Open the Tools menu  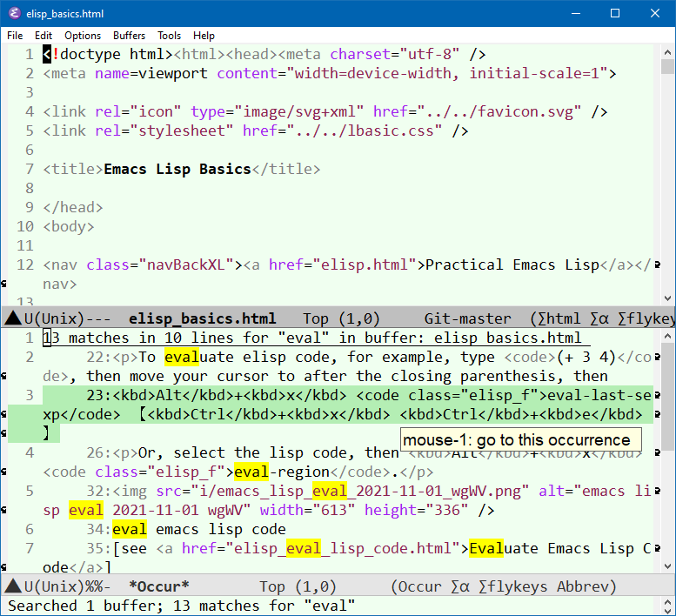169,36
